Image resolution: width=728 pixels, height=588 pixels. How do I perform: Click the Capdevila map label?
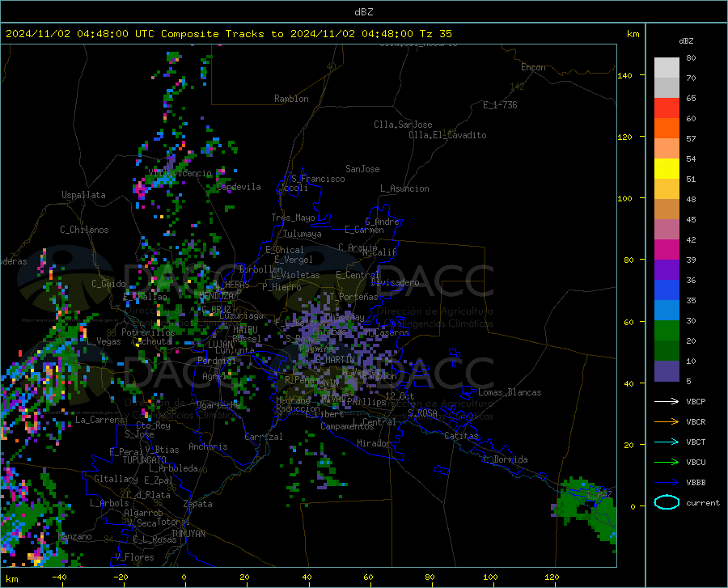point(239,187)
